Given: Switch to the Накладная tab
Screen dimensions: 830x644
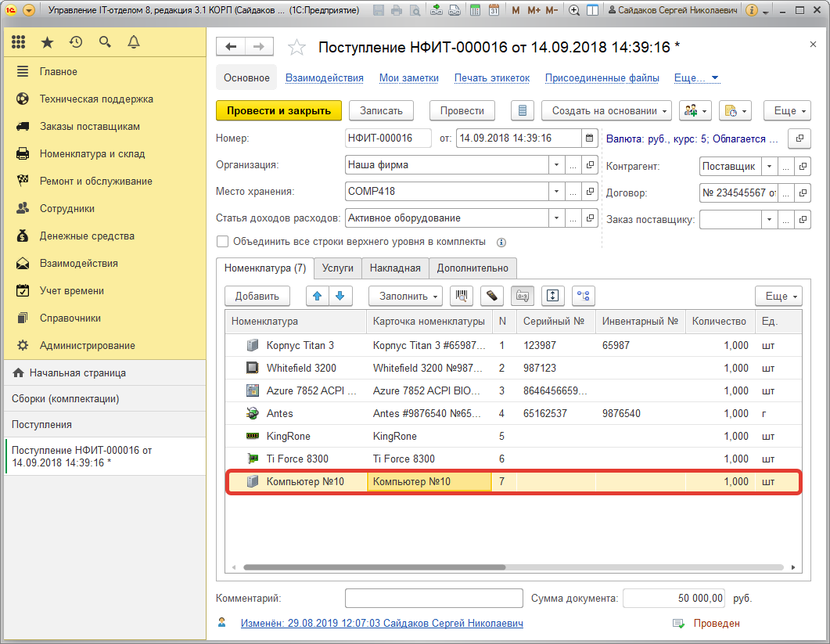Looking at the screenshot, I should coord(395,268).
